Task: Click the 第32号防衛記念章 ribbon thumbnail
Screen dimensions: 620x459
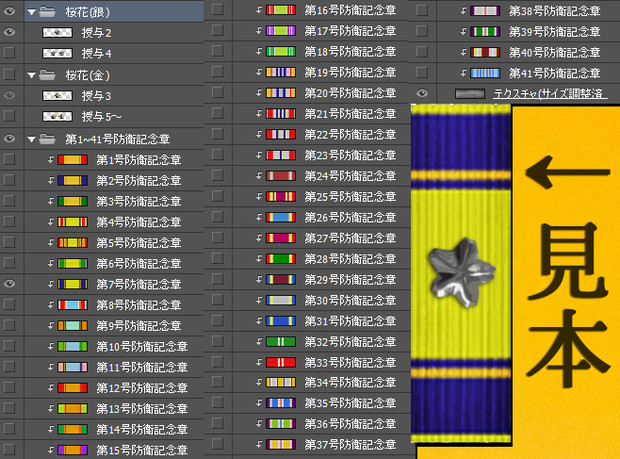Action: 281,341
